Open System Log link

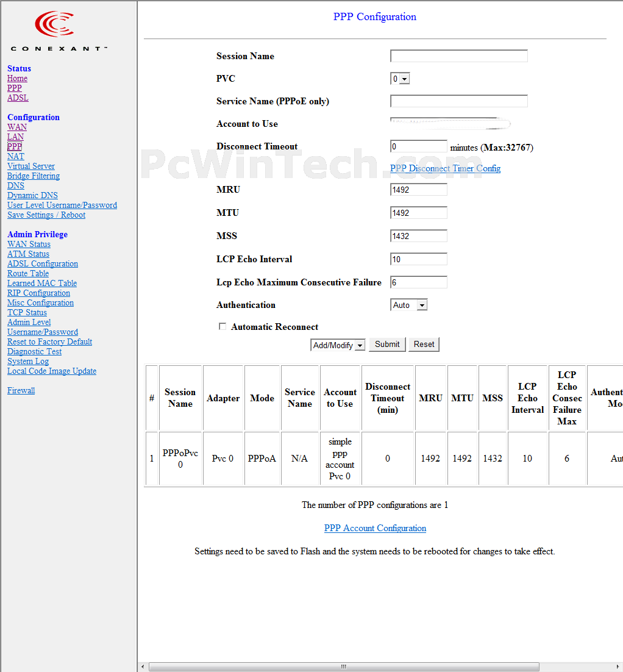28,361
